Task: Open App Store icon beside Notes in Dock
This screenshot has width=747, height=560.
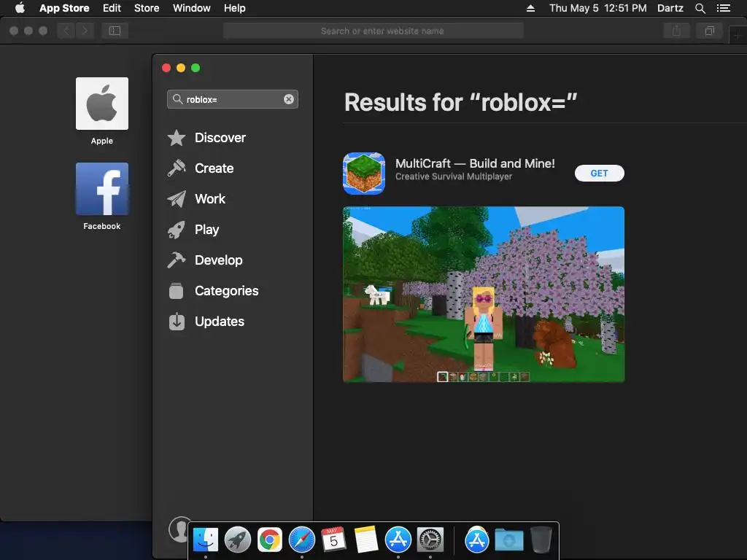Action: coord(398,540)
